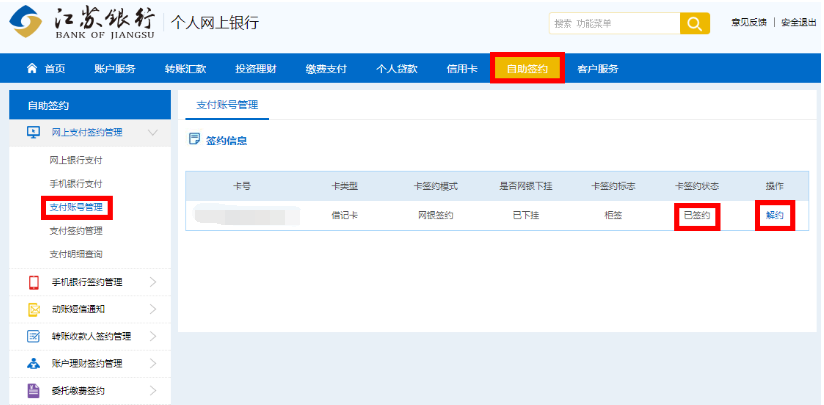Image resolution: width=824 pixels, height=405 pixels.
Task: Select 支付明细查询 in the sidebar
Action: click(x=76, y=254)
